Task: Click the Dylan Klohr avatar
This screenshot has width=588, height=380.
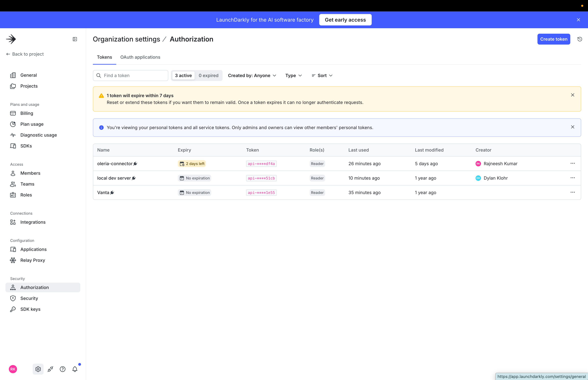Action: click(x=478, y=178)
